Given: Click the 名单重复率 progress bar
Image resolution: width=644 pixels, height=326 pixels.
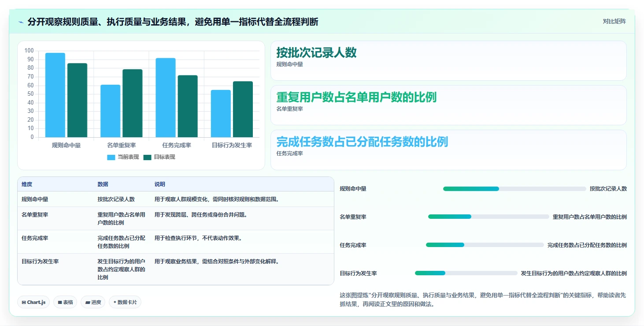Looking at the screenshot, I should coord(489,217).
